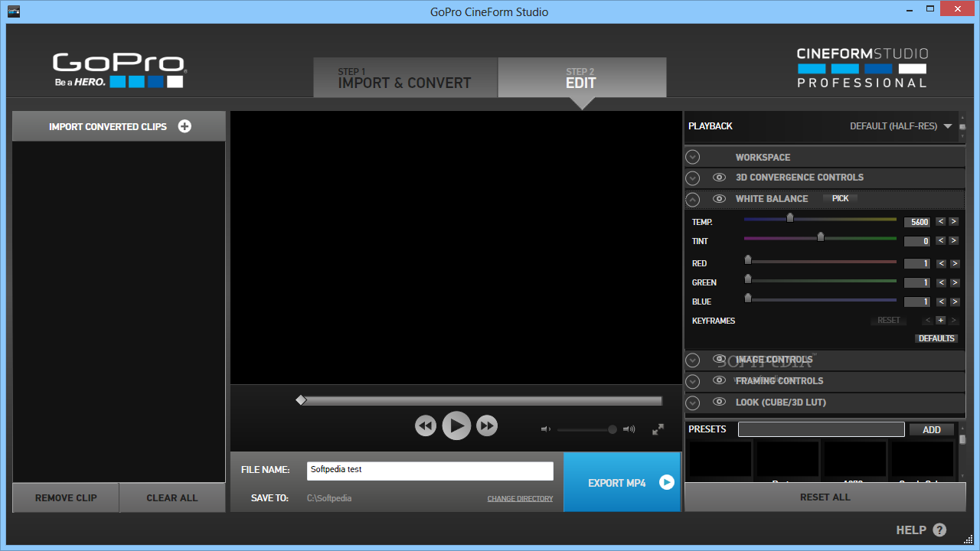This screenshot has height=551, width=980.
Task: Increase Blue value with right arrow
Action: point(954,302)
